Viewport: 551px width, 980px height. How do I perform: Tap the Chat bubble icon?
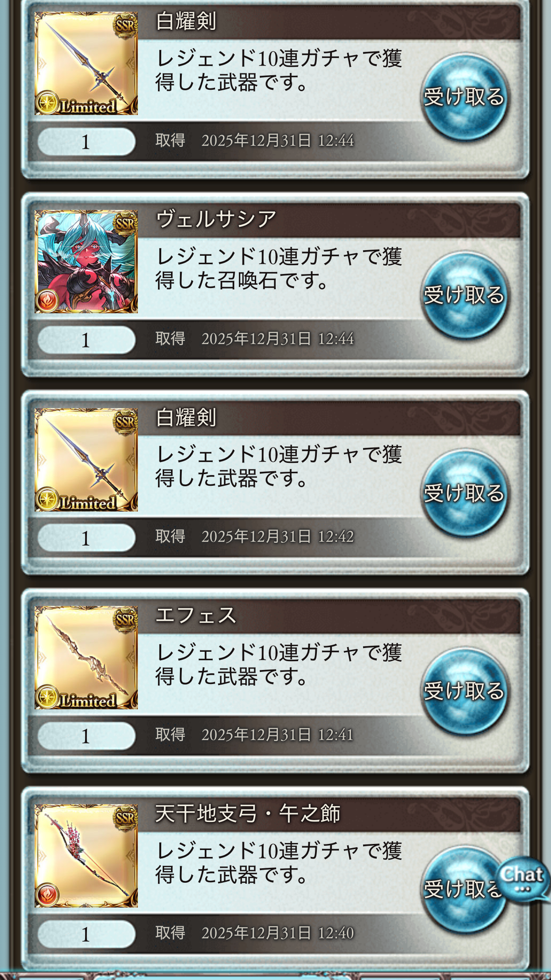522,879
